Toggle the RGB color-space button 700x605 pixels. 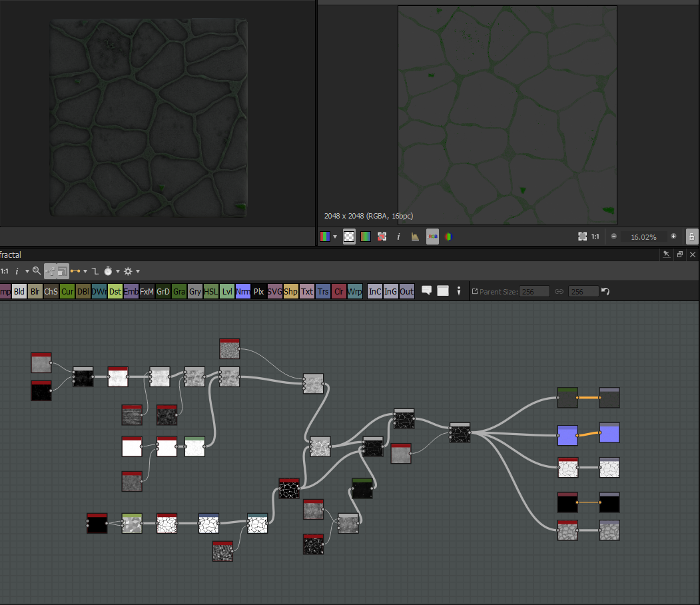pyautogui.click(x=432, y=237)
